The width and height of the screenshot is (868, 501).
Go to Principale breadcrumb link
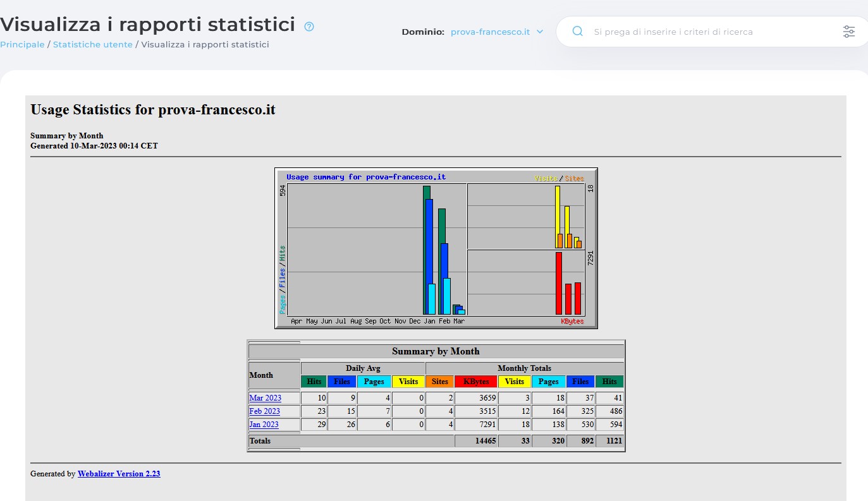22,45
